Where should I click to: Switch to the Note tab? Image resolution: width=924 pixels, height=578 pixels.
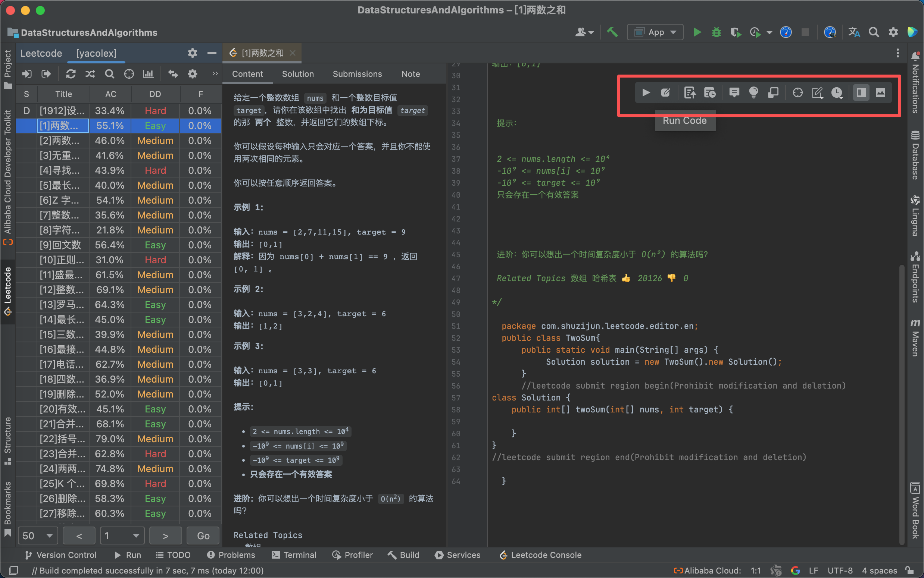[411, 74]
